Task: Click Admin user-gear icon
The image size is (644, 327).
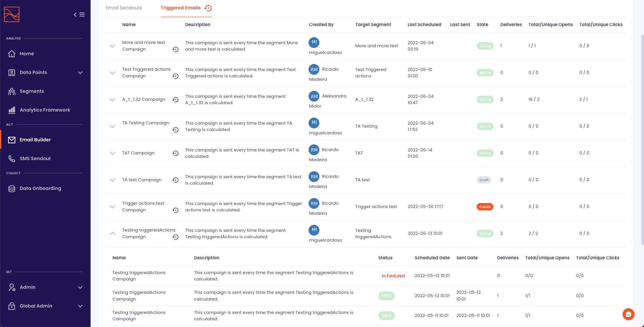Action: 12,287
